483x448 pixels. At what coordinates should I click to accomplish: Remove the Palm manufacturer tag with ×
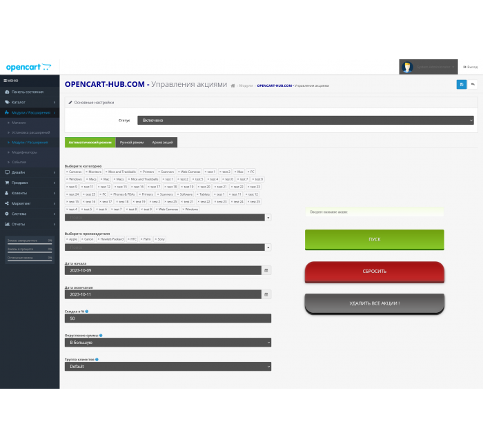coord(141,239)
